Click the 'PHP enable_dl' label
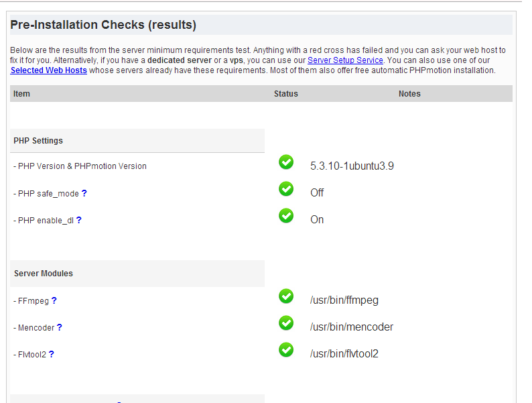 pos(46,221)
